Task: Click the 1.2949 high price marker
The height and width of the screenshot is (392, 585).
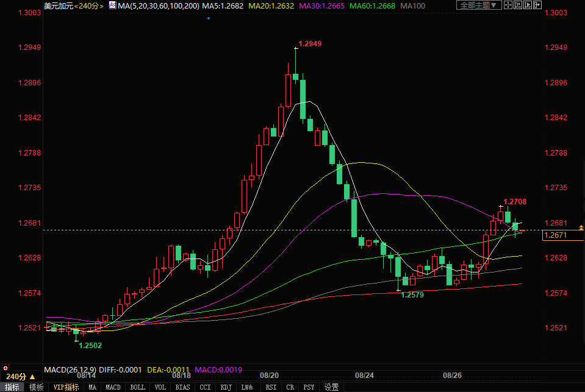Action: coord(310,44)
